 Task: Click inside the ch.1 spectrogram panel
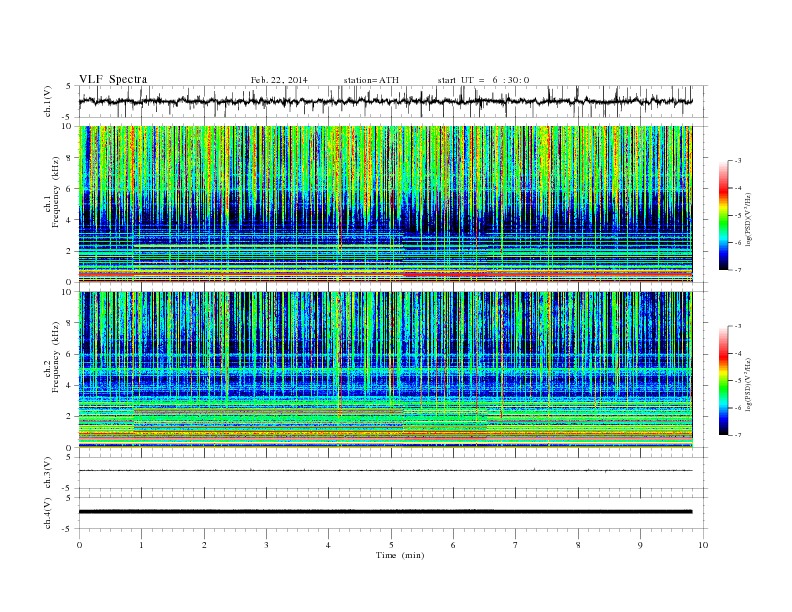click(x=385, y=204)
